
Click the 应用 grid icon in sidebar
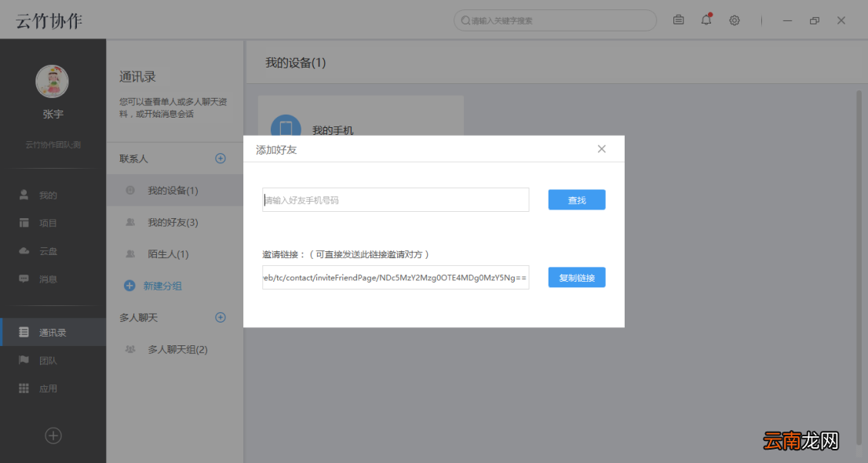[x=24, y=388]
